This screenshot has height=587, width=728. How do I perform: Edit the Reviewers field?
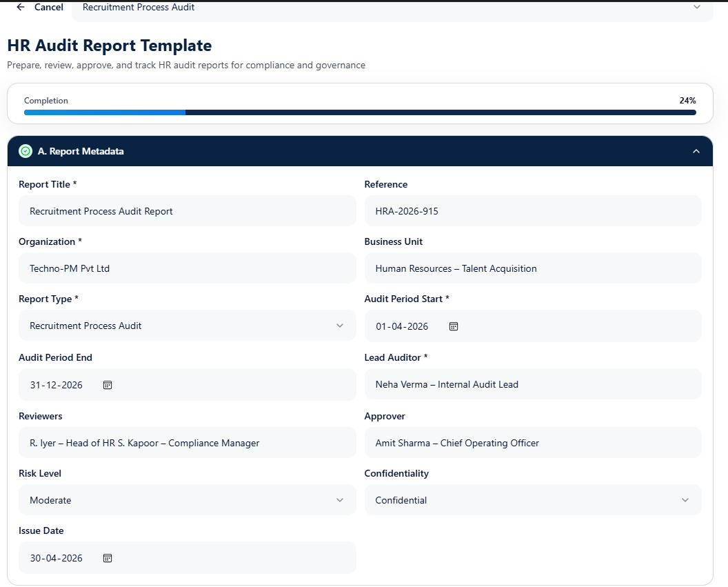point(187,443)
